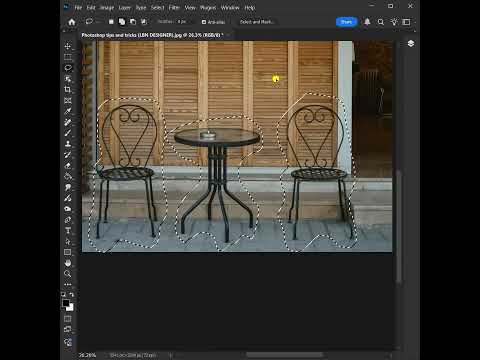Viewport: 480px width, 360px height.
Task: Select the Move tool
Action: [x=68, y=46]
